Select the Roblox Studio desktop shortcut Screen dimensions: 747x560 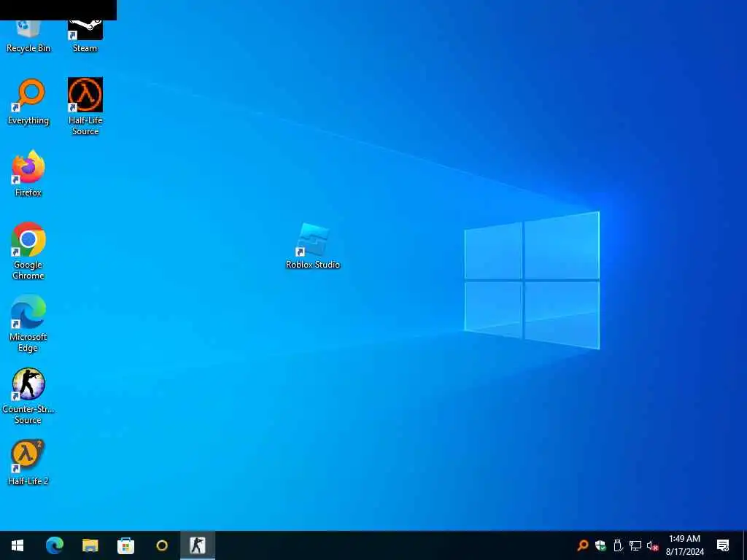tap(313, 246)
